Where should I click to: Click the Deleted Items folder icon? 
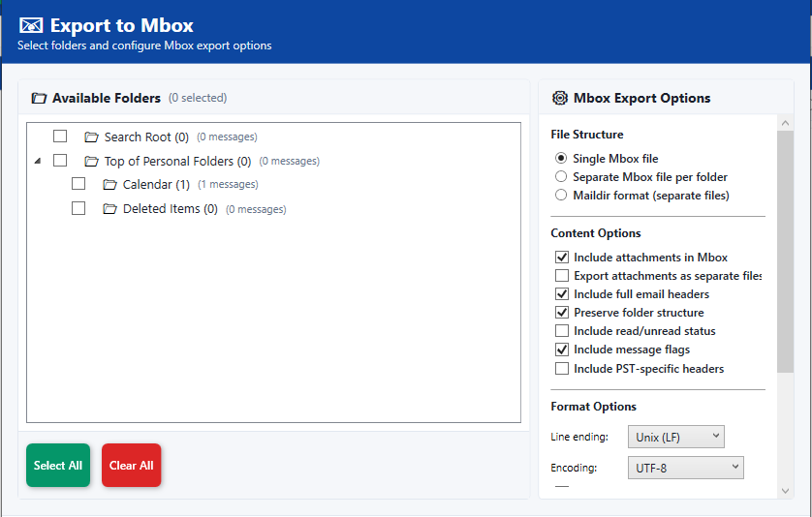point(109,209)
